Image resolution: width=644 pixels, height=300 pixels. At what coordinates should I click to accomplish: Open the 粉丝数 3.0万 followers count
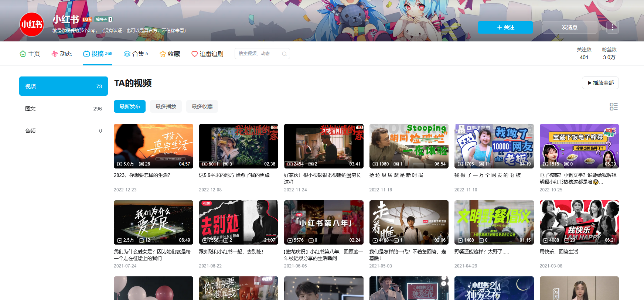609,54
